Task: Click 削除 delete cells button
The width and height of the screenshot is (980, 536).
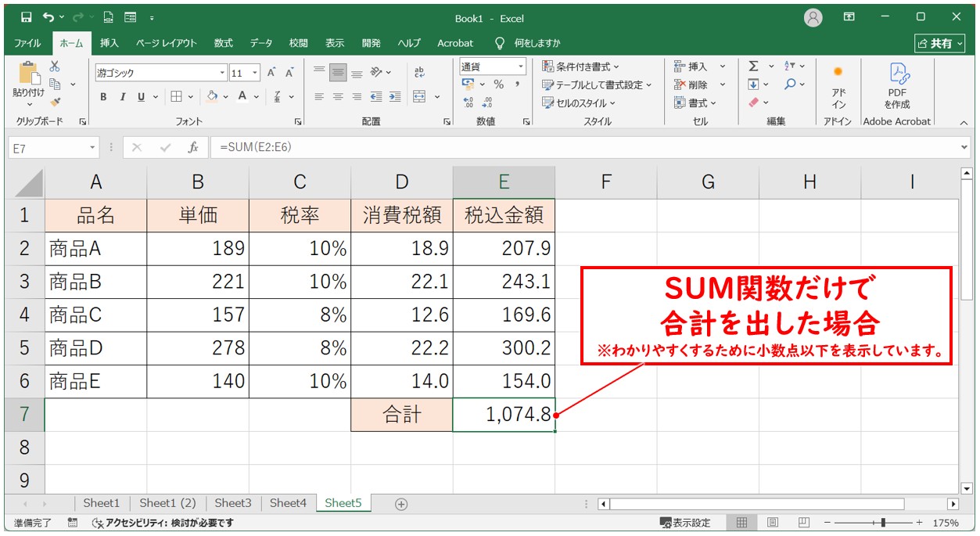Action: point(691,85)
